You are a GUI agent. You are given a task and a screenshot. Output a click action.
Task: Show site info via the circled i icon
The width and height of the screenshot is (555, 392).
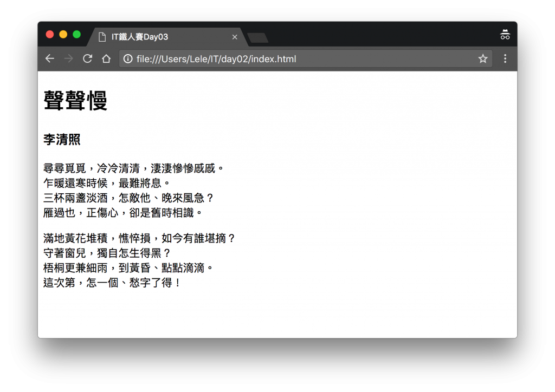pyautogui.click(x=128, y=58)
